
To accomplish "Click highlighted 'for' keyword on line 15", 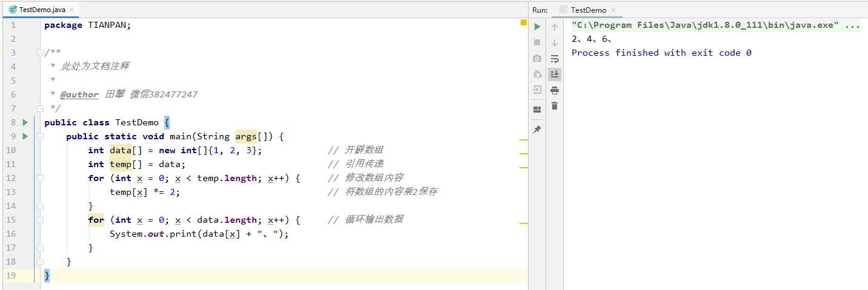I will pos(96,220).
